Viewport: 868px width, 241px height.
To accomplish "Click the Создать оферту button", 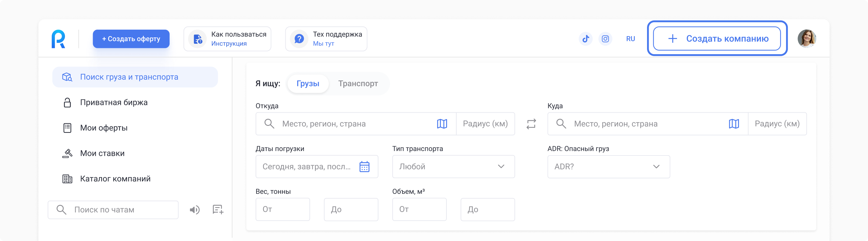I will pos(131,39).
